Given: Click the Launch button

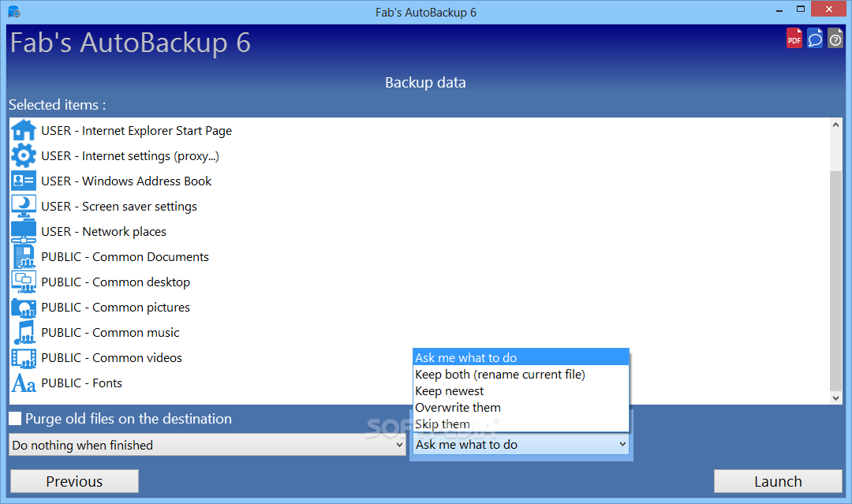Looking at the screenshot, I should click(x=778, y=481).
